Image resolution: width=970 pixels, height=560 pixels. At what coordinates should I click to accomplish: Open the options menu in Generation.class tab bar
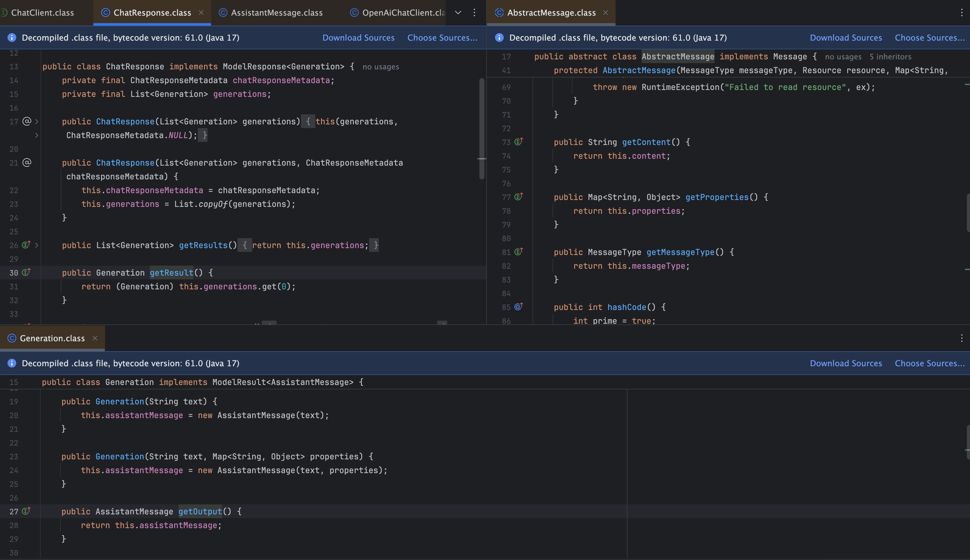click(962, 338)
